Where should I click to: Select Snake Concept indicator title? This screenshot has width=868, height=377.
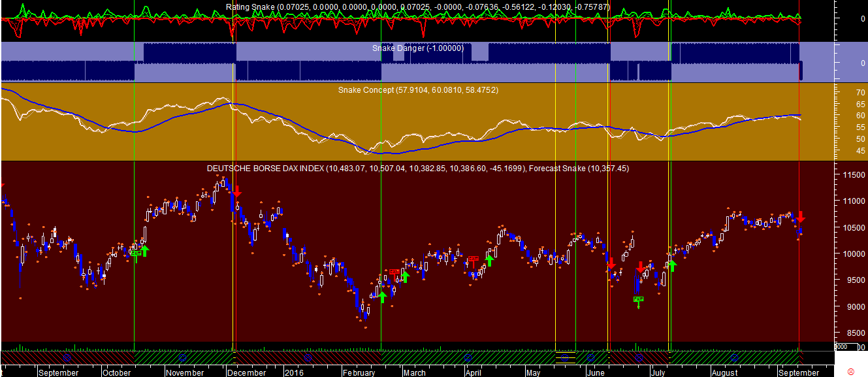tap(418, 90)
